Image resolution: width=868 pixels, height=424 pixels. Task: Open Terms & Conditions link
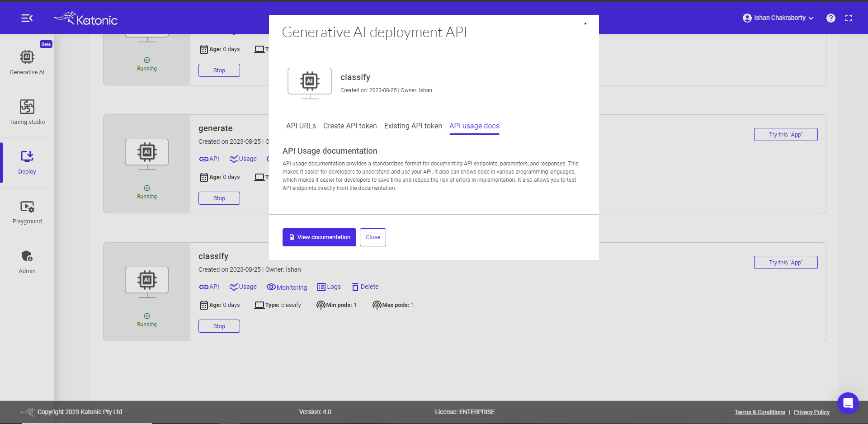point(760,412)
